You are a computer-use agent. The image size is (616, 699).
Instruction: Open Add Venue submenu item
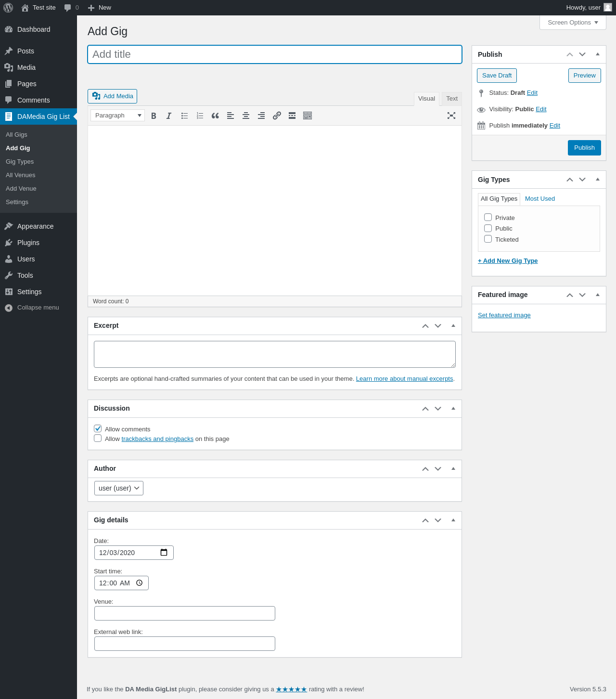pyautogui.click(x=21, y=189)
